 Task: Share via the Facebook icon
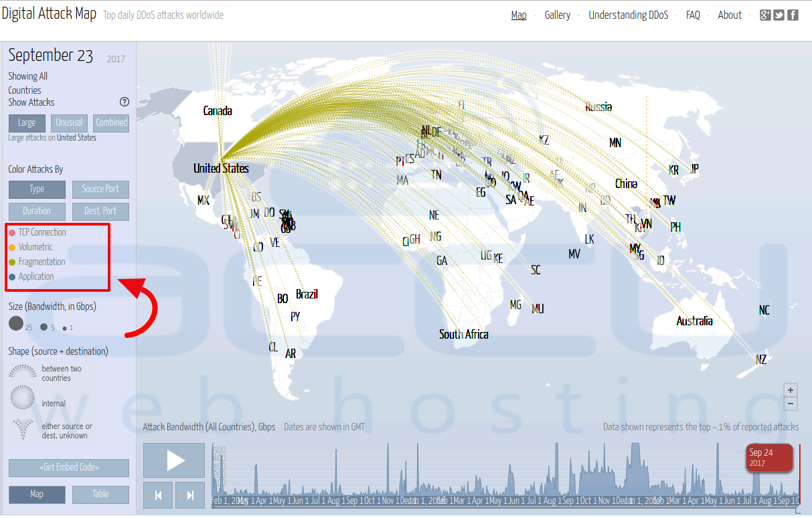click(793, 15)
